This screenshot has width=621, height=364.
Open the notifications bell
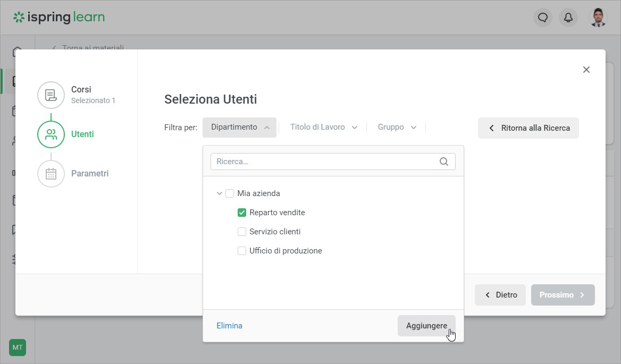568,18
